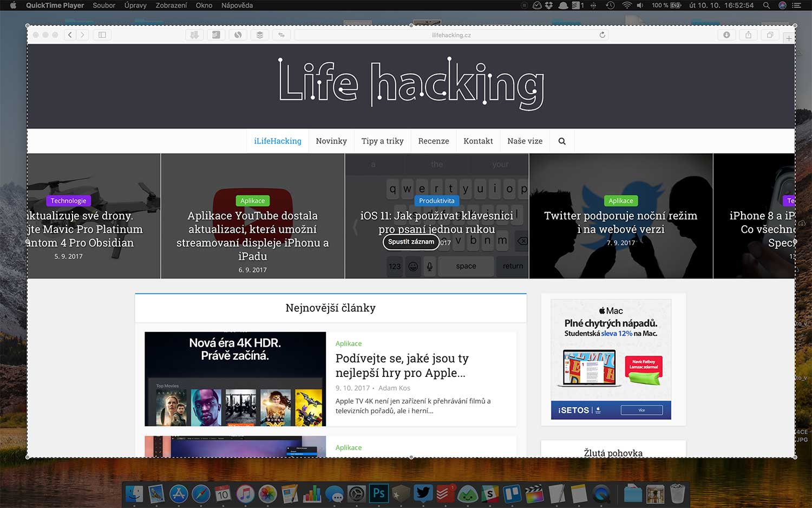Open Wi-Fi status menu
Viewport: 812px width, 508px height.
(x=627, y=5)
